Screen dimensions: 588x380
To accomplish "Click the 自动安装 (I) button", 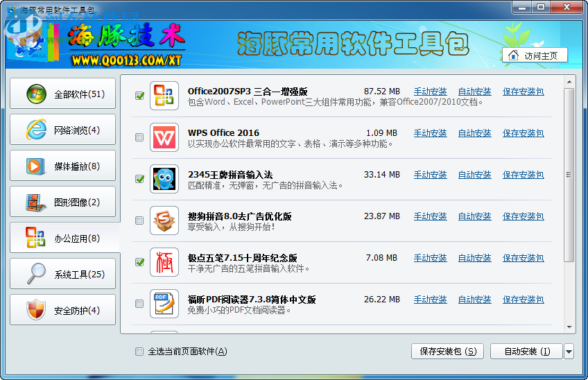I will click(526, 352).
